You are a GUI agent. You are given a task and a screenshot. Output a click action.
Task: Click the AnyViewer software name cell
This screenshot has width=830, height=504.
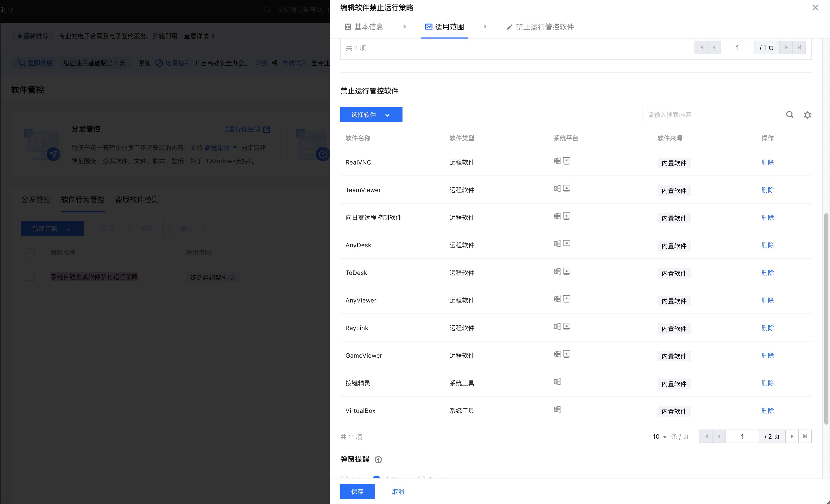pos(361,300)
